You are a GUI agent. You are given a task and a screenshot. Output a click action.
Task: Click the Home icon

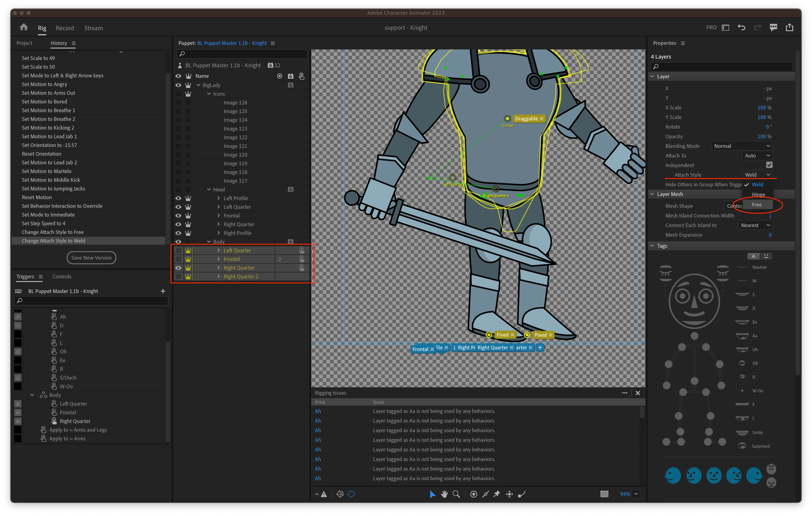24,27
